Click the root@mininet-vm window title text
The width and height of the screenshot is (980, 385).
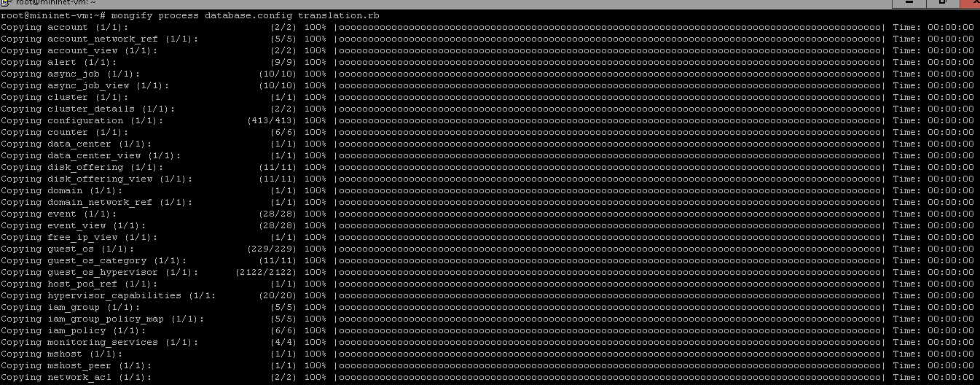(54, 3)
